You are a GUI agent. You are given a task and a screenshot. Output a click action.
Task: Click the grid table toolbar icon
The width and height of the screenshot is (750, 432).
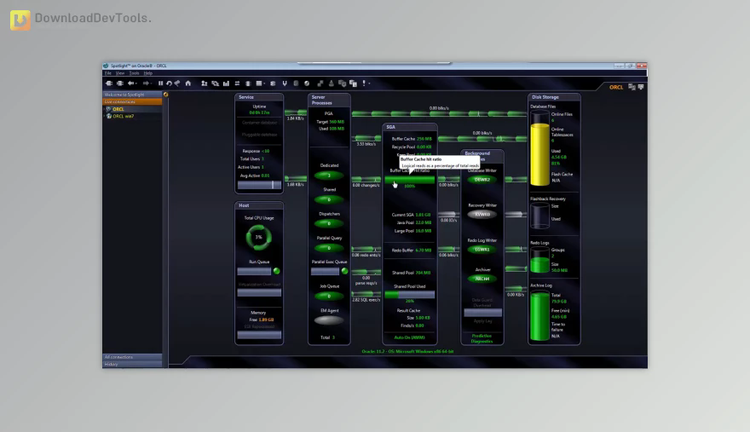(x=259, y=83)
